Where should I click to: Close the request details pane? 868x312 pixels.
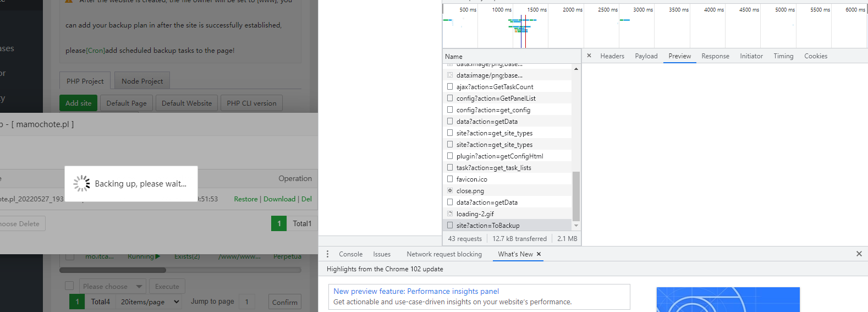click(x=589, y=56)
